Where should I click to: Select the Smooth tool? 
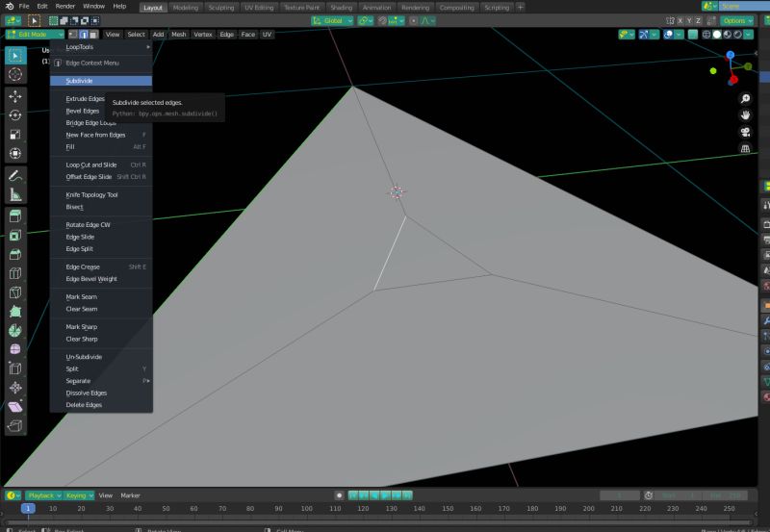(x=15, y=349)
